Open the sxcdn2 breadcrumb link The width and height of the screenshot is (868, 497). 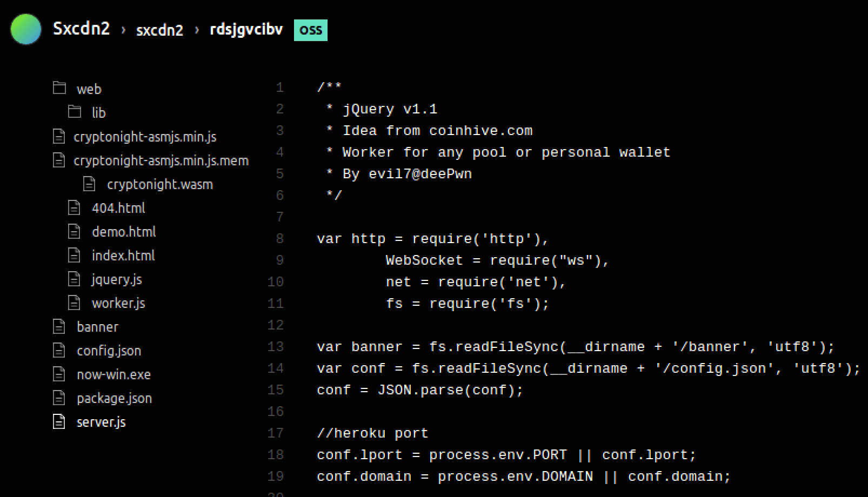(159, 30)
